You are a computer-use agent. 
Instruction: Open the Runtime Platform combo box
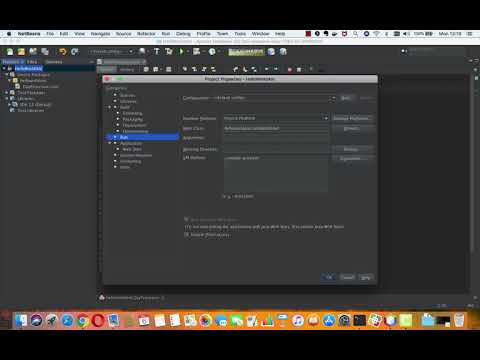pyautogui.click(x=276, y=118)
